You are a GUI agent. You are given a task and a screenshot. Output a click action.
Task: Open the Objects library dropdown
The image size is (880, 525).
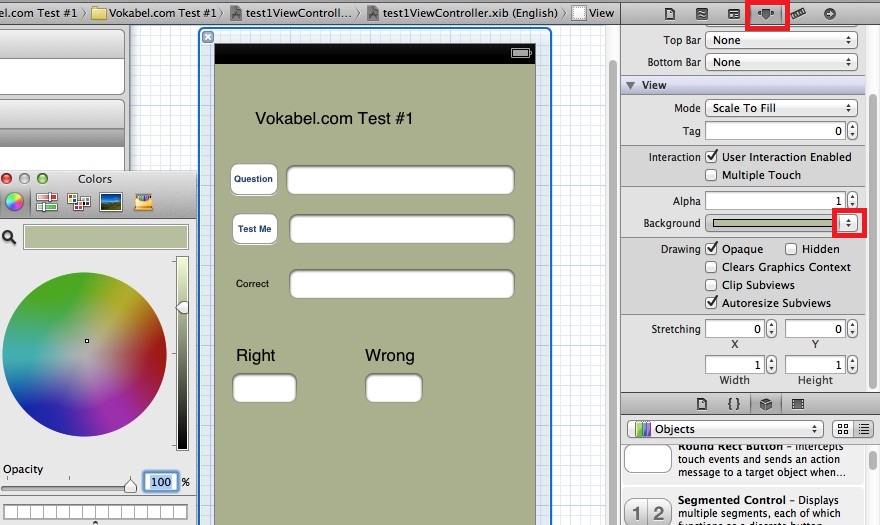coord(725,429)
